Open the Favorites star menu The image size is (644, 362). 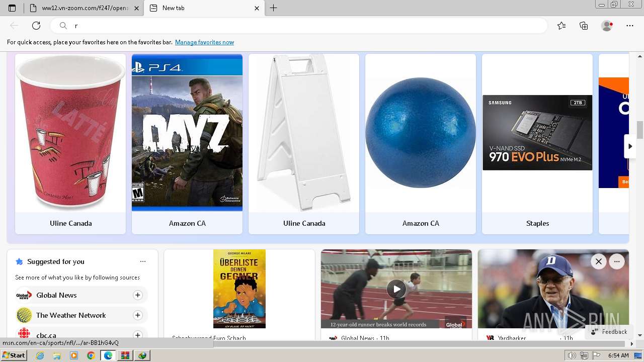[561, 26]
